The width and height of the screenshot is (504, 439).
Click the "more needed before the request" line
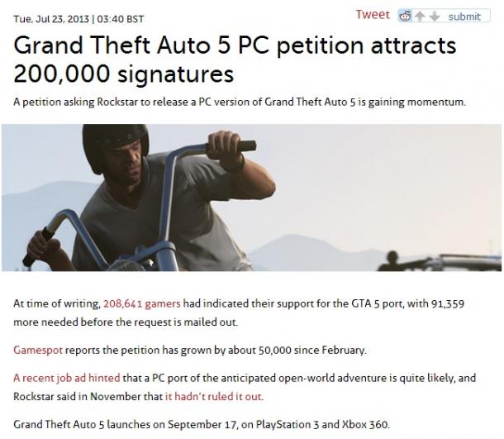tap(126, 322)
